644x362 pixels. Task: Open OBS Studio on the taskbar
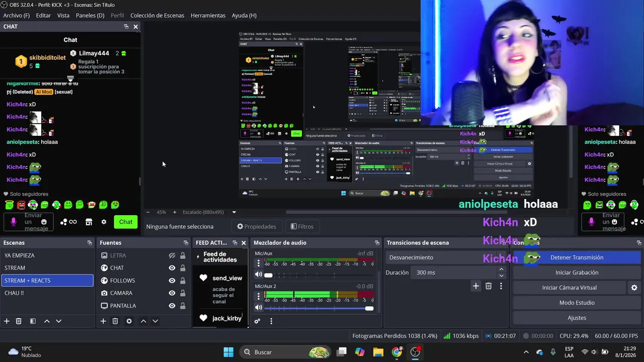[x=415, y=352]
